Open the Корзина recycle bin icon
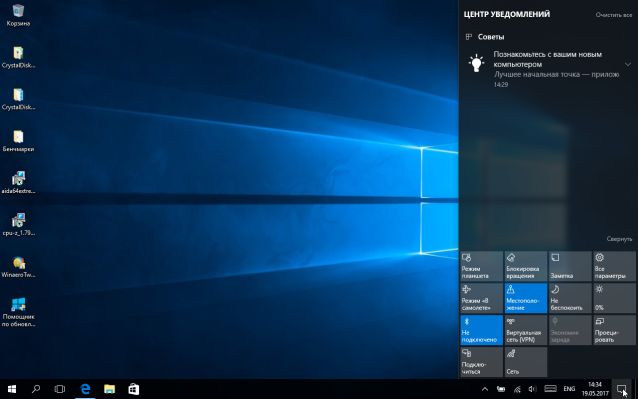The height and width of the screenshot is (399, 638). tap(18, 15)
